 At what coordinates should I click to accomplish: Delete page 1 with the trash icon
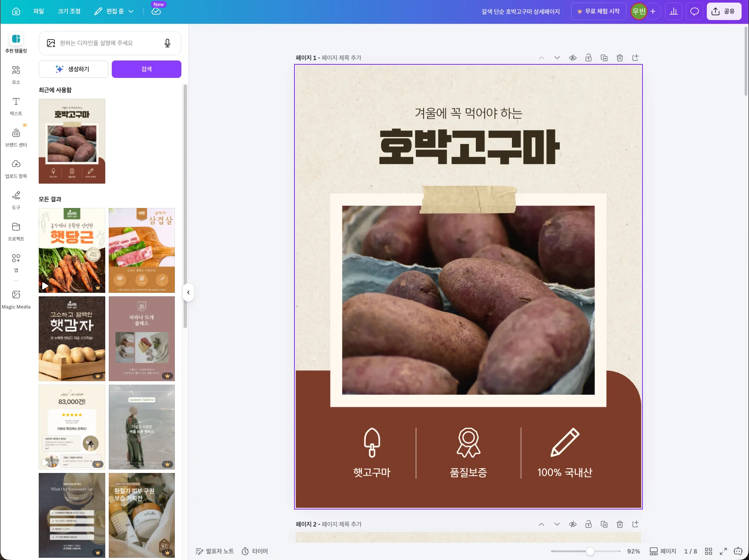[620, 58]
